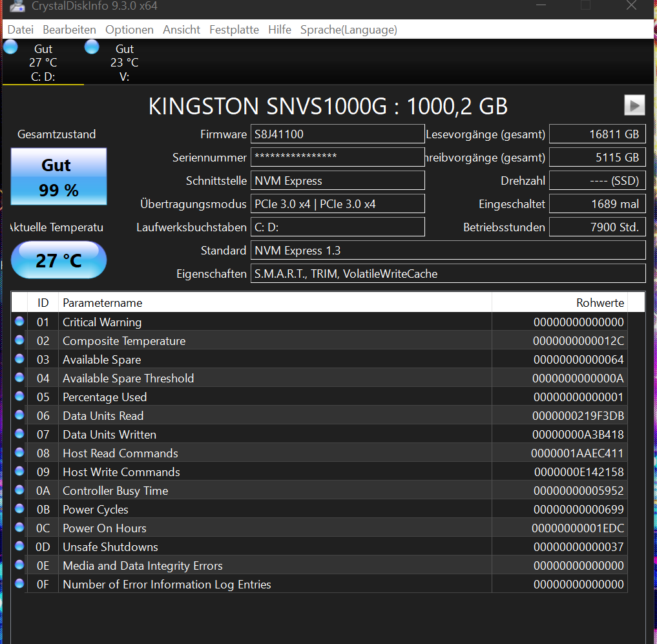
Task: Click status dot for Controller Busy Time row
Action: click(19, 490)
